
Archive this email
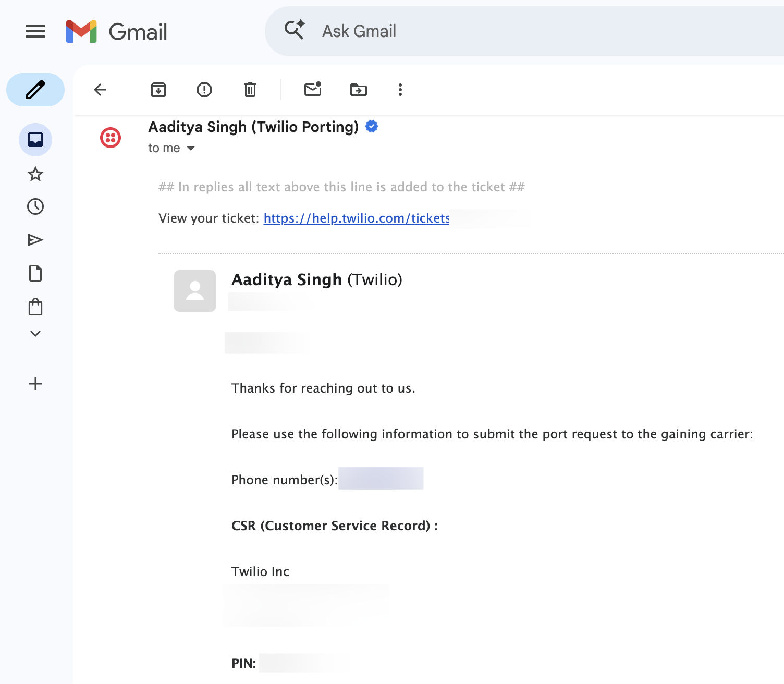(158, 90)
